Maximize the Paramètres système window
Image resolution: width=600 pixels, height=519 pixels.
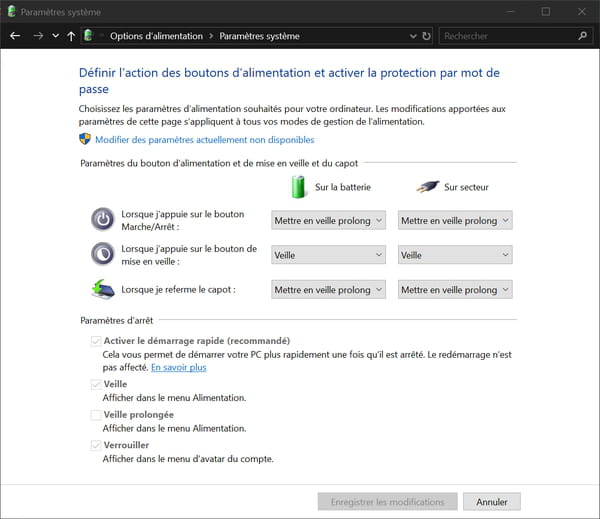[x=546, y=11]
